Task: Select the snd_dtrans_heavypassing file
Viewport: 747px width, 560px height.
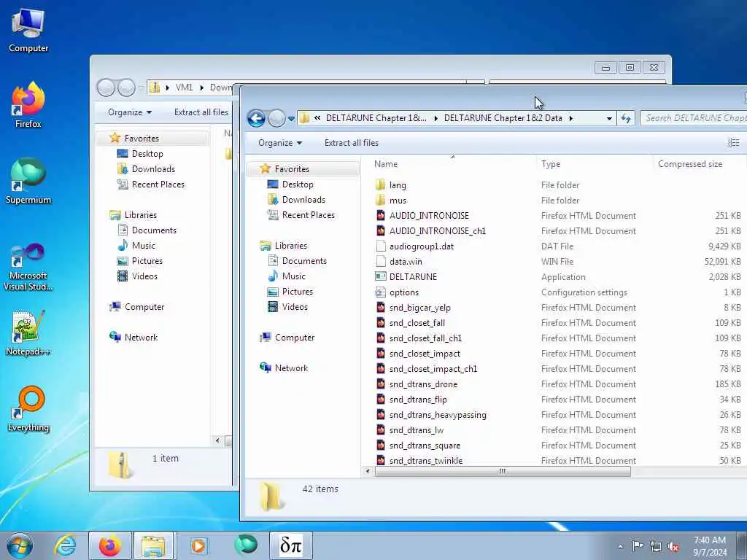Action: pyautogui.click(x=438, y=415)
